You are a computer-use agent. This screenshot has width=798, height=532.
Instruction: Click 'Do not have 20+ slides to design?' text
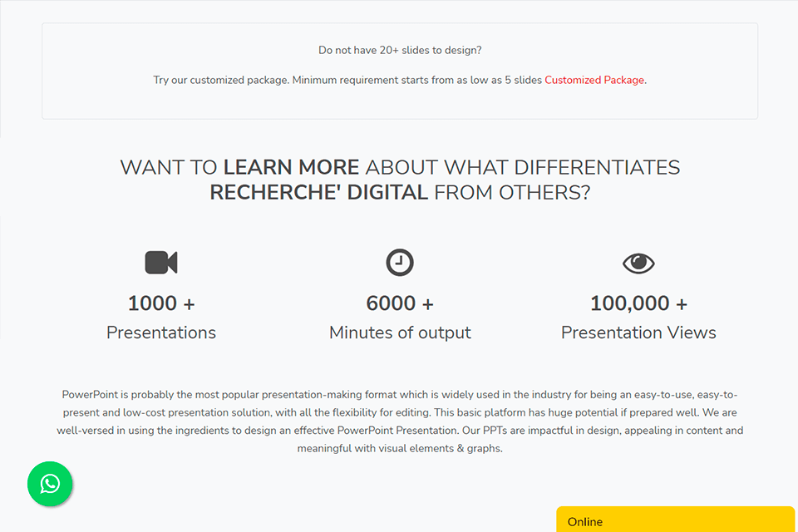tap(400, 50)
